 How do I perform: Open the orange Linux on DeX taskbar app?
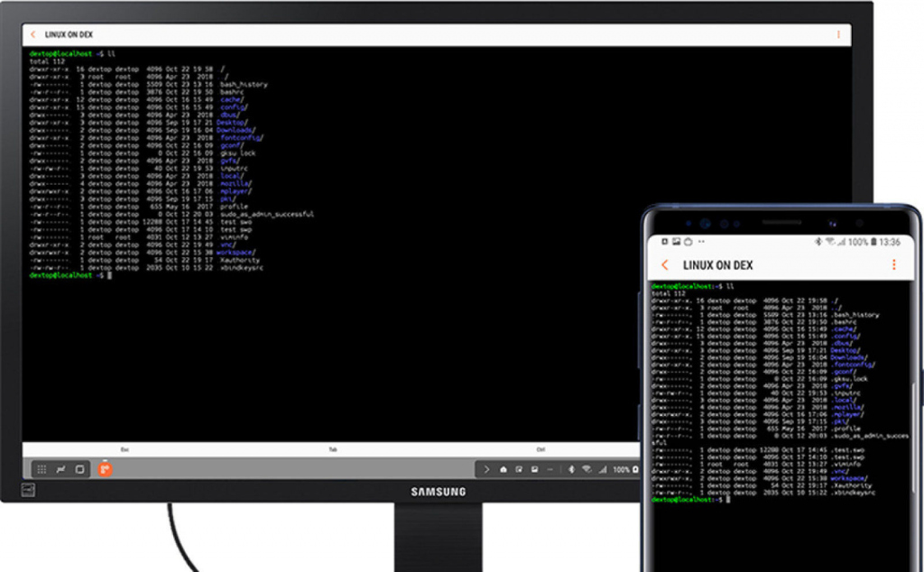click(x=105, y=469)
